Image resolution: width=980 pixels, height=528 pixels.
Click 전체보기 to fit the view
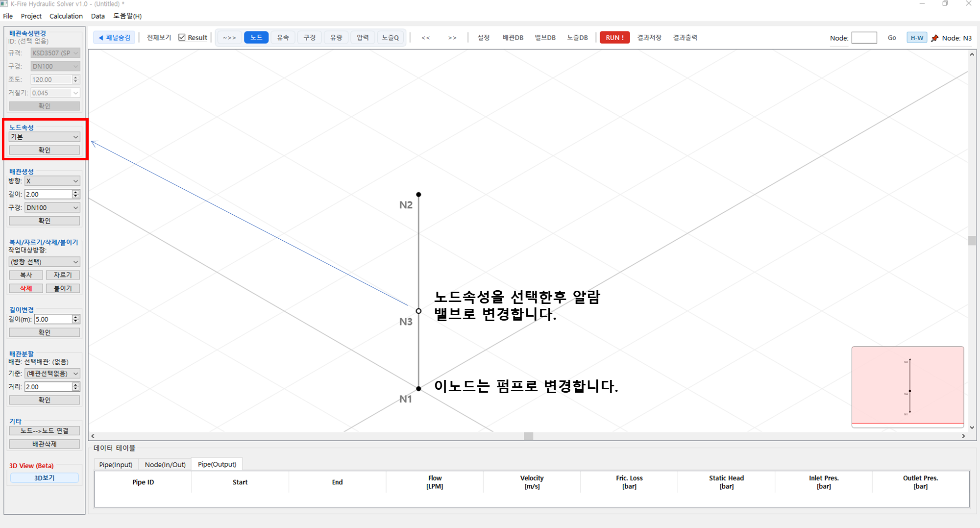[x=159, y=37]
